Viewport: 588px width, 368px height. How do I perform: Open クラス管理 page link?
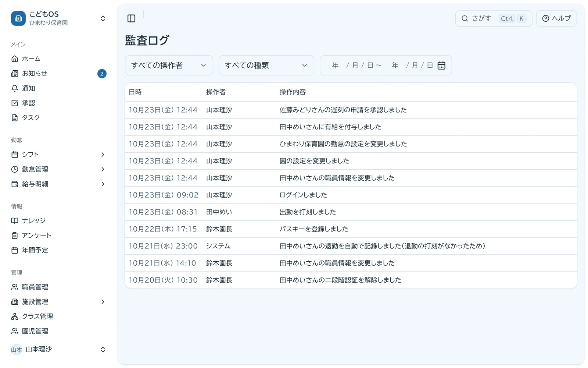point(59,316)
